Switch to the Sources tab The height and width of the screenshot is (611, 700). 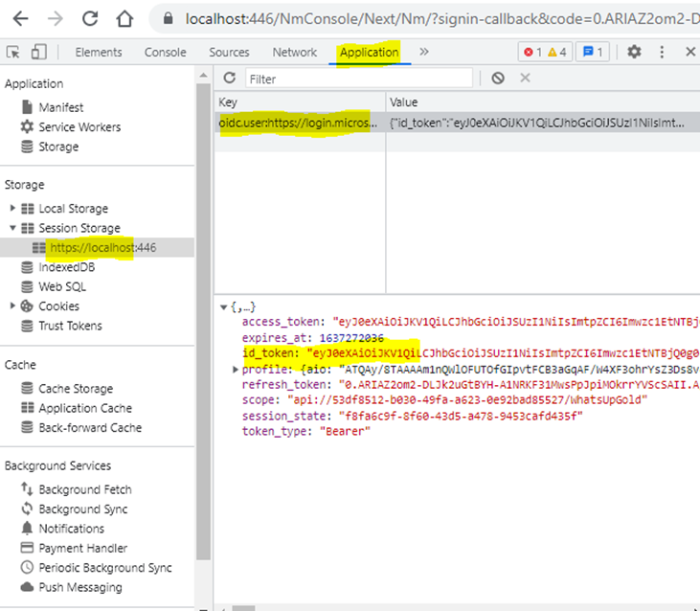point(229,53)
